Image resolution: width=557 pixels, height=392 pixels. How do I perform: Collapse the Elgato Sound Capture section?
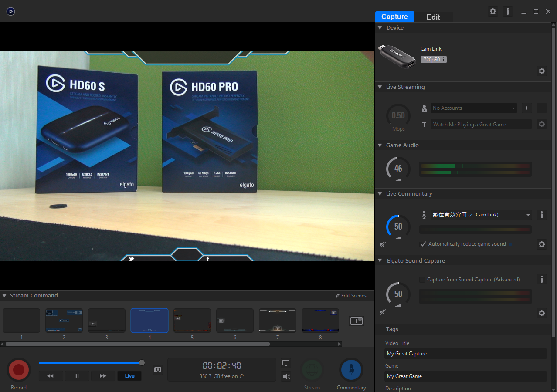coord(380,261)
